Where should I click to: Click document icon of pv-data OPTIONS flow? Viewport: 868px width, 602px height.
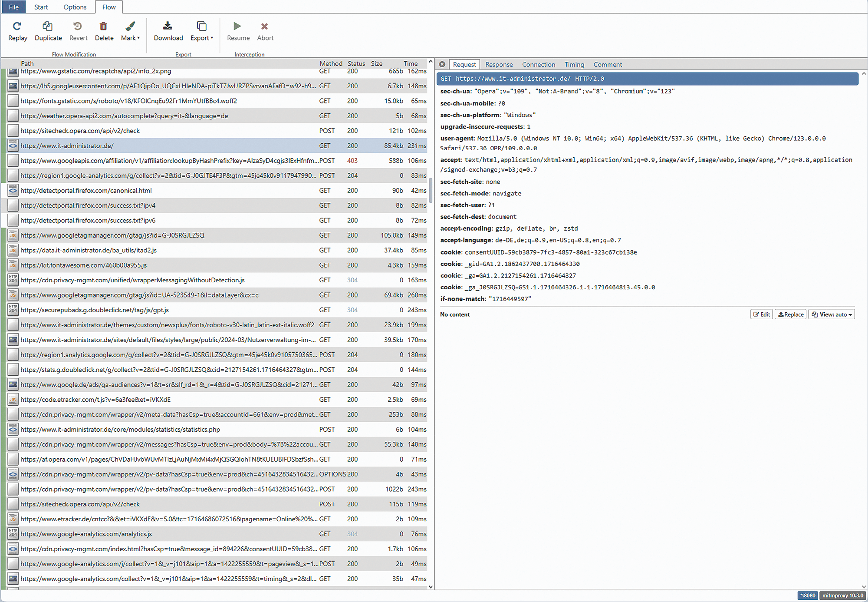click(x=13, y=474)
